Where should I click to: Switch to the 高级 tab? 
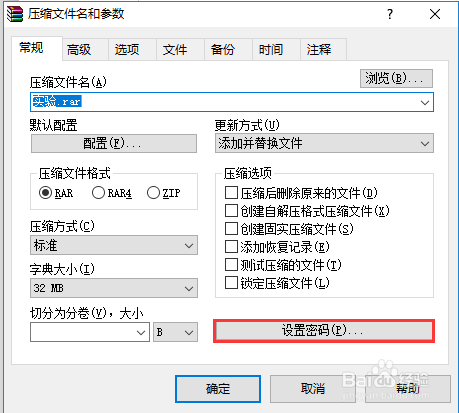(x=79, y=50)
